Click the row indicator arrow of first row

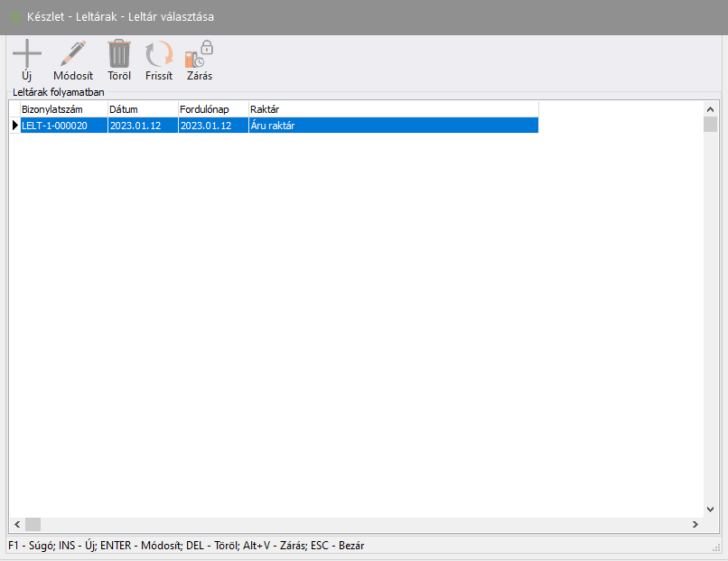coord(14,126)
